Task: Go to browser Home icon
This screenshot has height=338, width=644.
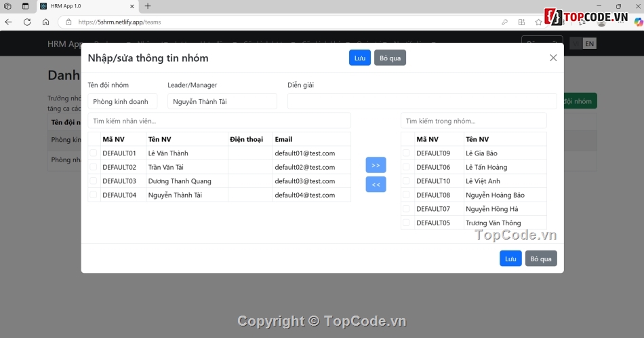Action: click(x=45, y=22)
